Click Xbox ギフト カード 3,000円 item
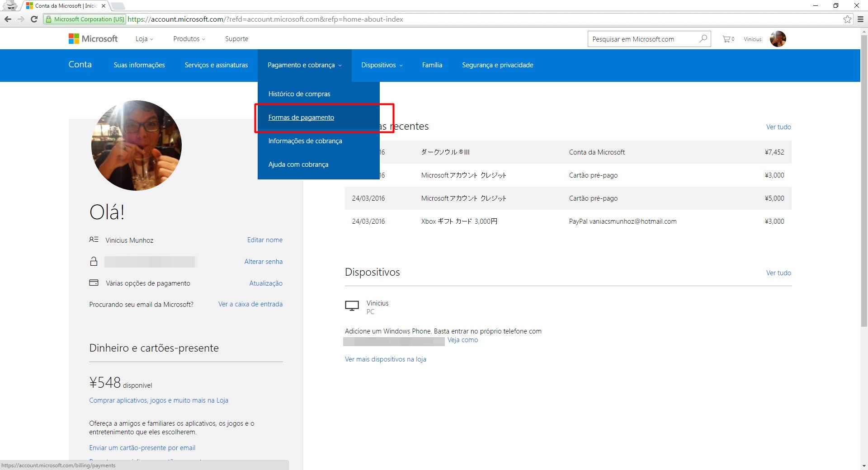868x470 pixels. click(x=459, y=221)
